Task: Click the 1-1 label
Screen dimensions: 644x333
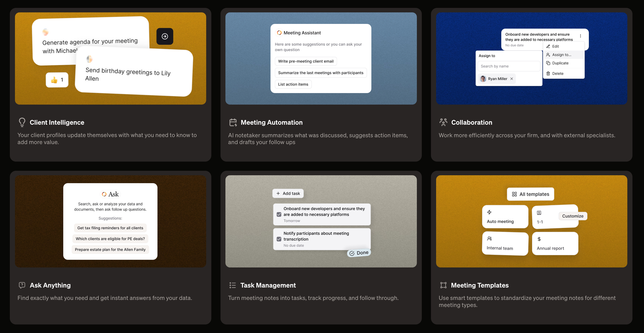Action: (540, 222)
